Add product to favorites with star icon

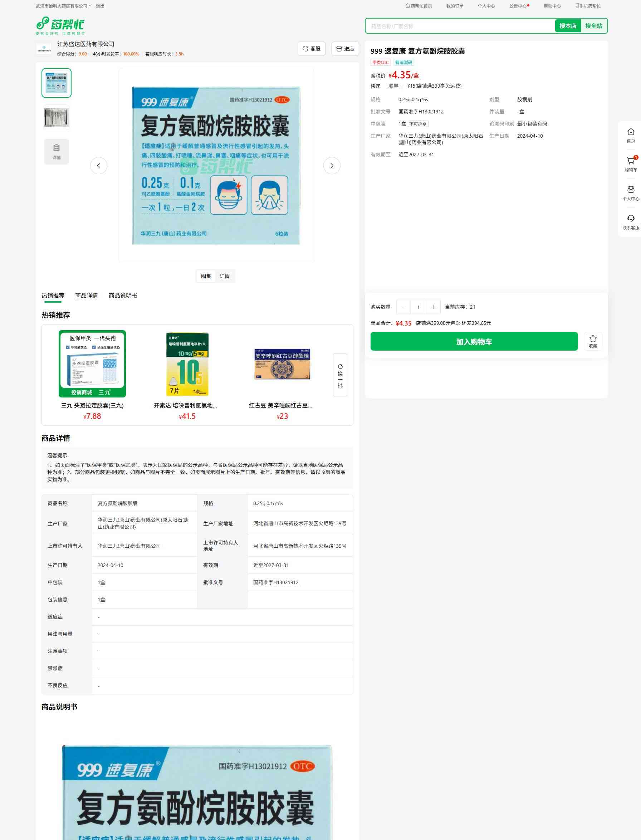pyautogui.click(x=593, y=341)
